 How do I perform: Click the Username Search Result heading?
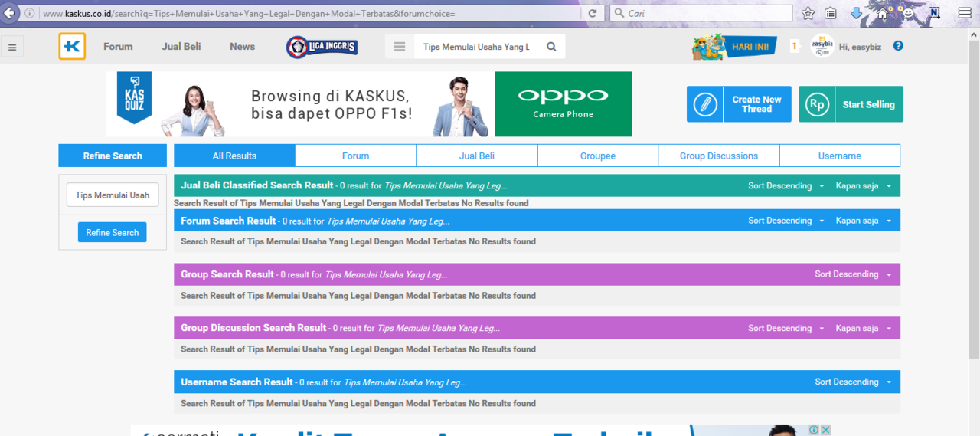click(x=237, y=382)
